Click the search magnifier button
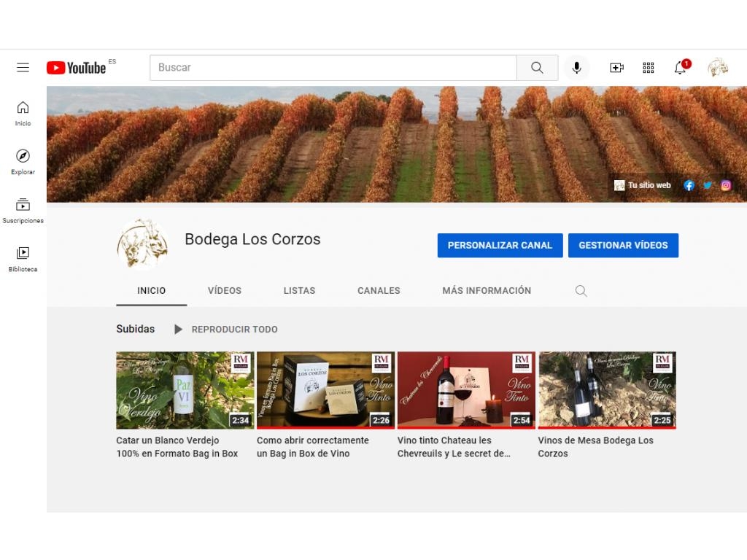The image size is (747, 560). 537,68
